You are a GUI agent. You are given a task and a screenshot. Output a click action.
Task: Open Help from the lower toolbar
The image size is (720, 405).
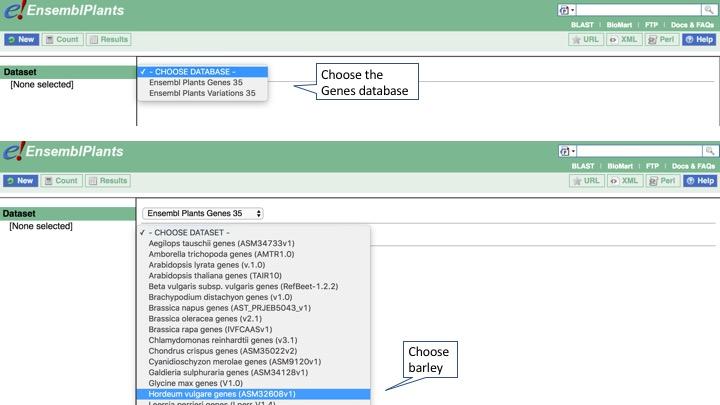coord(700,180)
